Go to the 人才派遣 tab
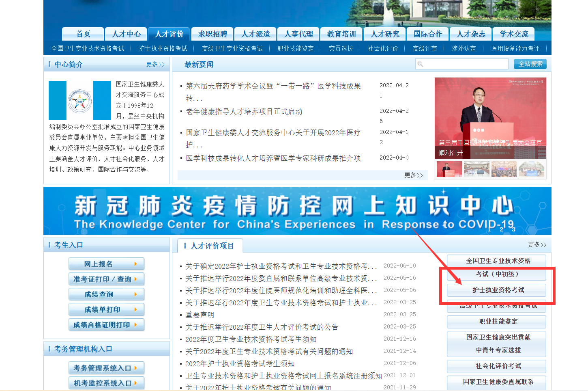This screenshot has height=391, width=588. click(255, 34)
